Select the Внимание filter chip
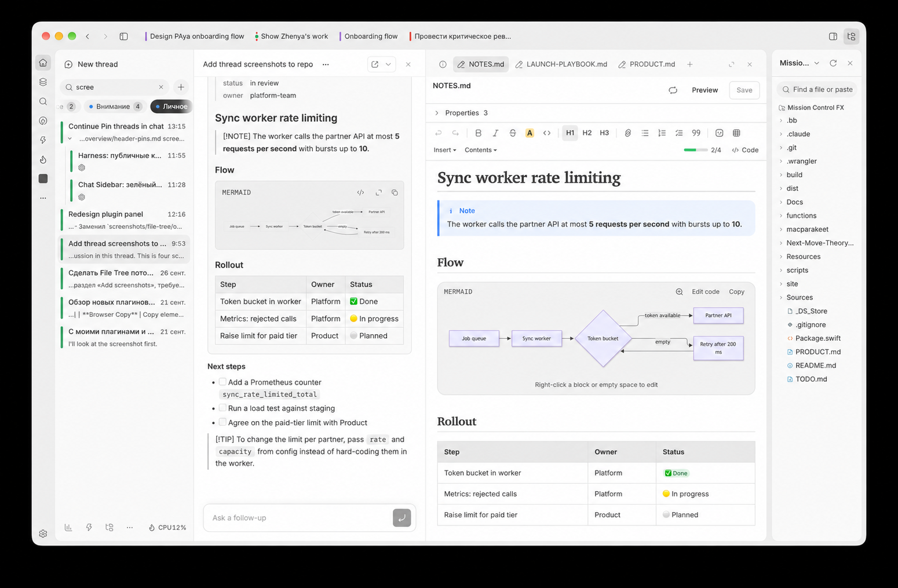 click(x=115, y=106)
